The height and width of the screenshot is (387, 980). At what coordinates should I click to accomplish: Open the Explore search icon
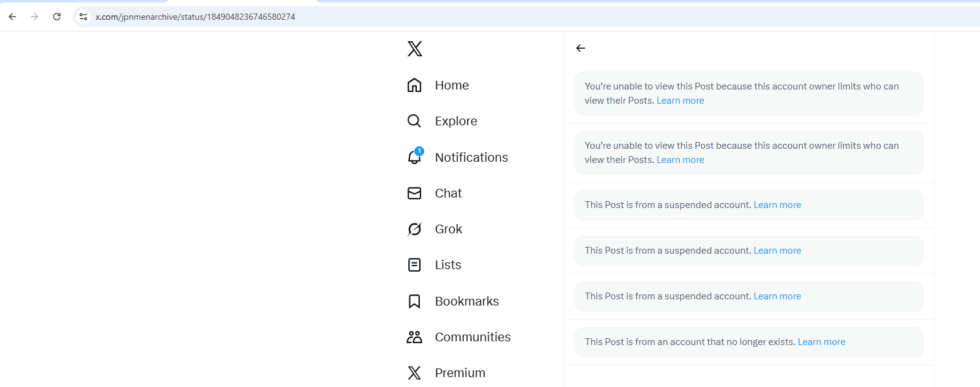(414, 121)
